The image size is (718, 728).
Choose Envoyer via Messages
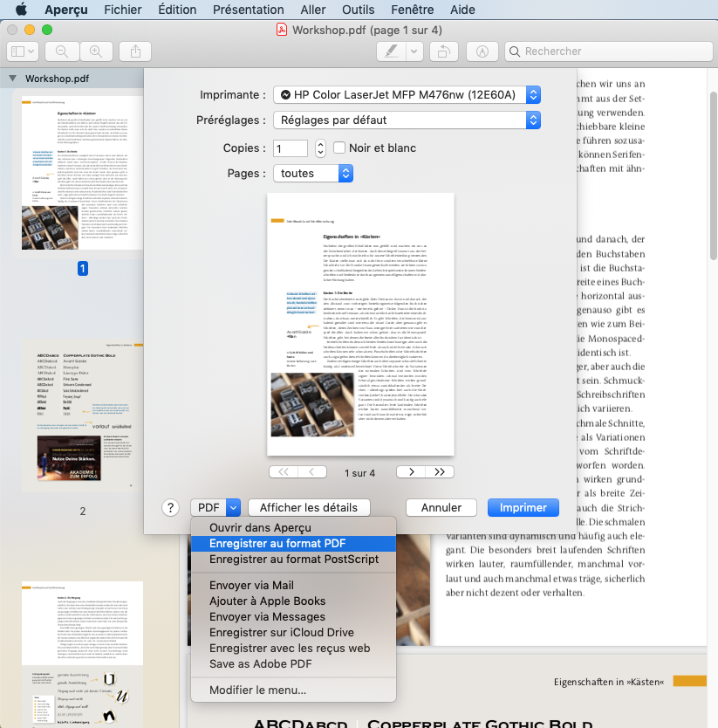click(293, 617)
